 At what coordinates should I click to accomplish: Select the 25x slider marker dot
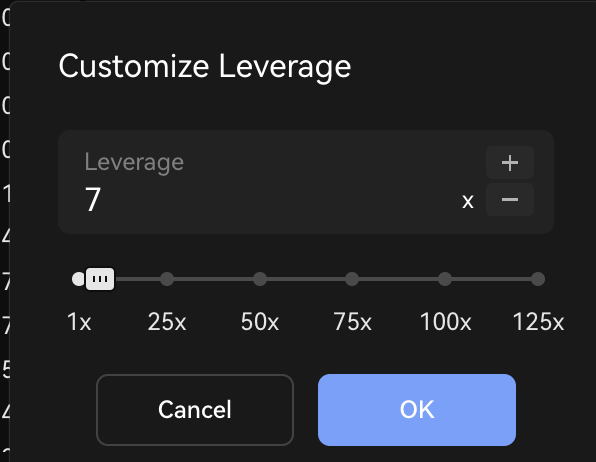167,279
